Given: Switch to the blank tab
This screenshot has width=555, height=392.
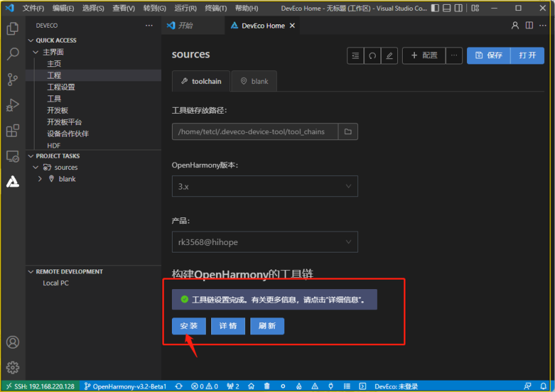Looking at the screenshot, I should (254, 81).
